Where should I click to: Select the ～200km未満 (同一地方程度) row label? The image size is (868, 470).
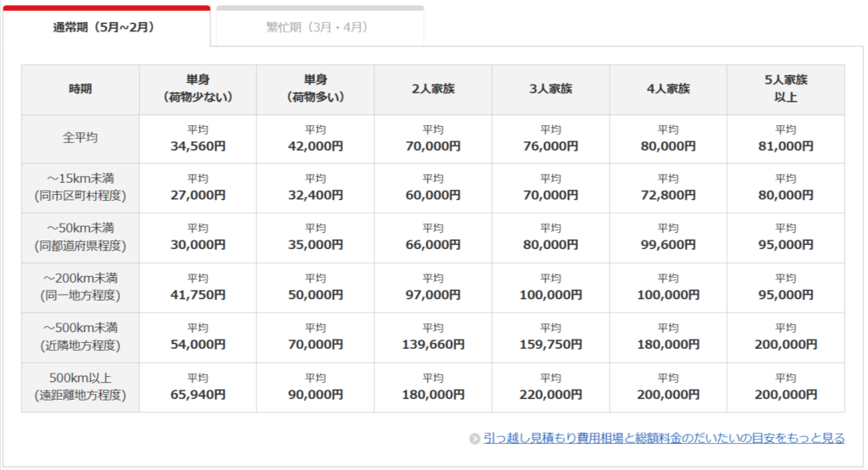click(81, 287)
